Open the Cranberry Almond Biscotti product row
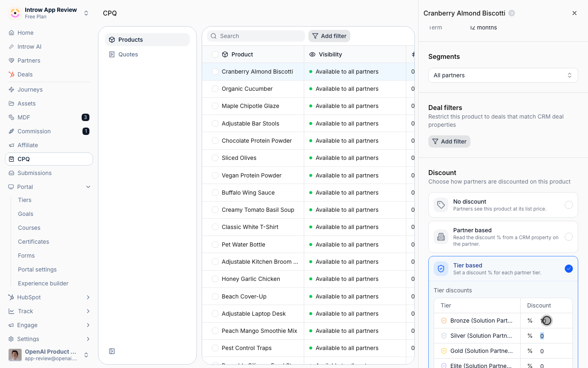Image resolution: width=588 pixels, height=368 pixels. pyautogui.click(x=308, y=72)
